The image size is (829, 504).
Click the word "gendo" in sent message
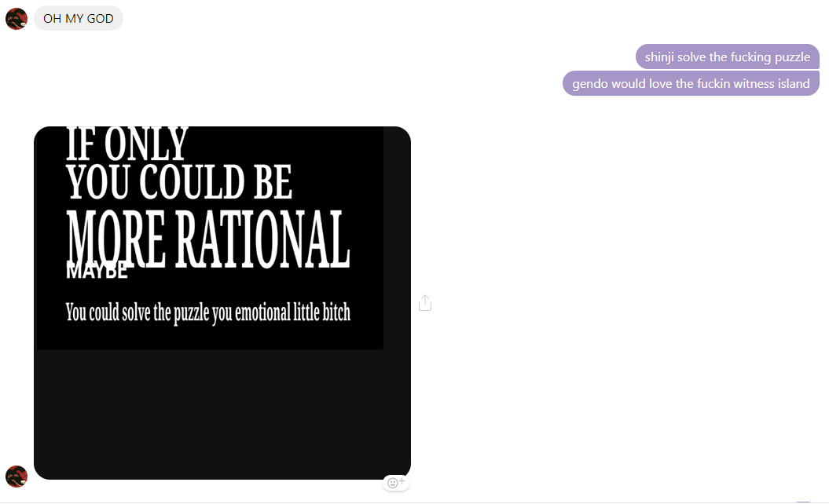coord(589,83)
